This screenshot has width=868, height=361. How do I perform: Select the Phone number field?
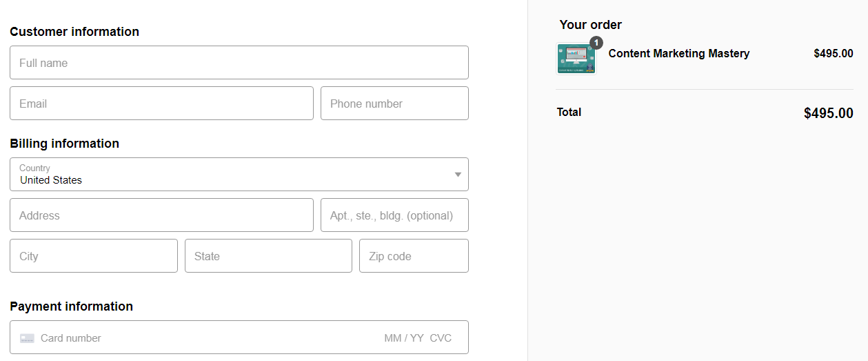[394, 104]
